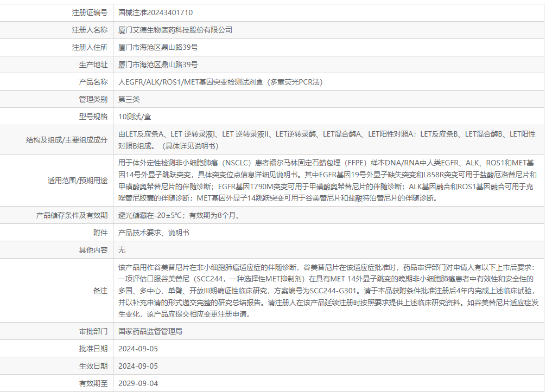Image resolution: width=546 pixels, height=392 pixels.
Task: Click the 生效日期 value 2024-09-05
Action: coord(138,367)
